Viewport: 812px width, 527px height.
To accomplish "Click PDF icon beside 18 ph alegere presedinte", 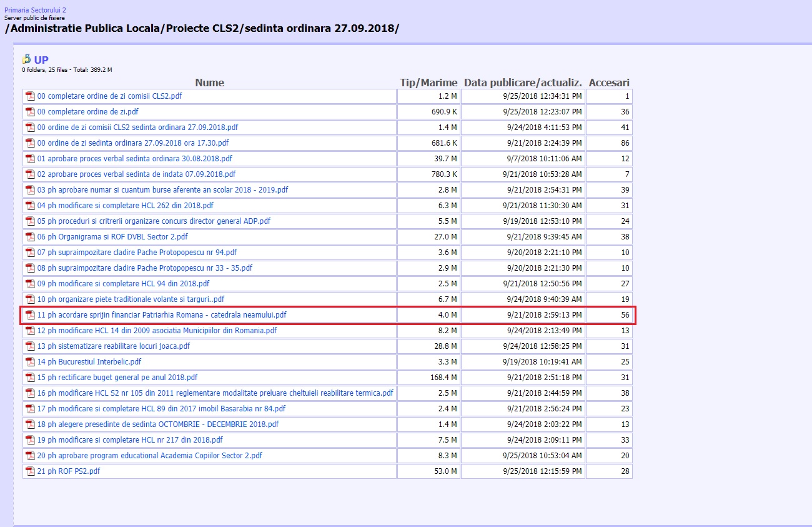I will point(30,424).
